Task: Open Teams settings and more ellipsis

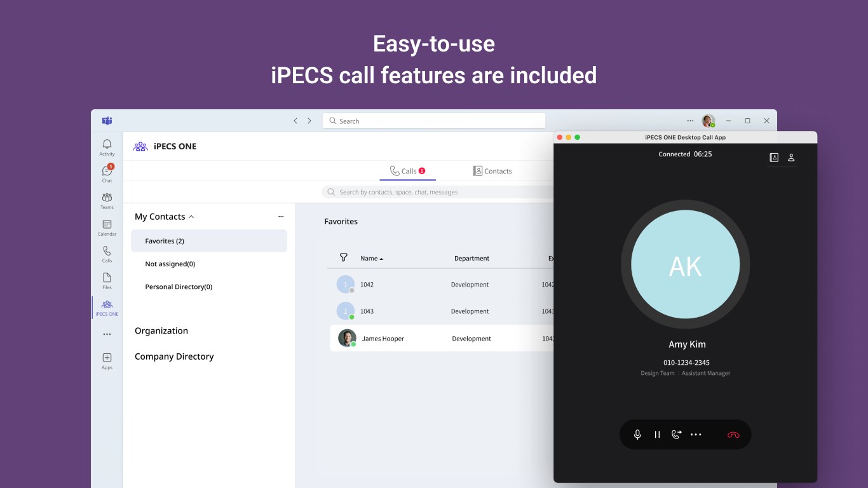Action: click(690, 121)
